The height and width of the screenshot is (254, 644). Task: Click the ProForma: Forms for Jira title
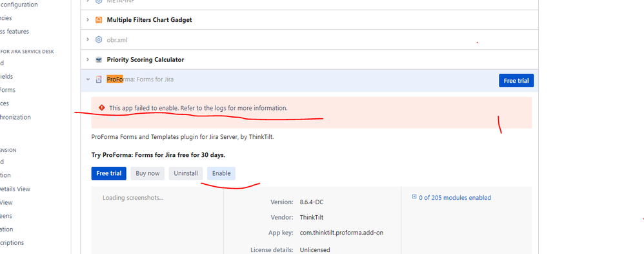pyautogui.click(x=140, y=79)
